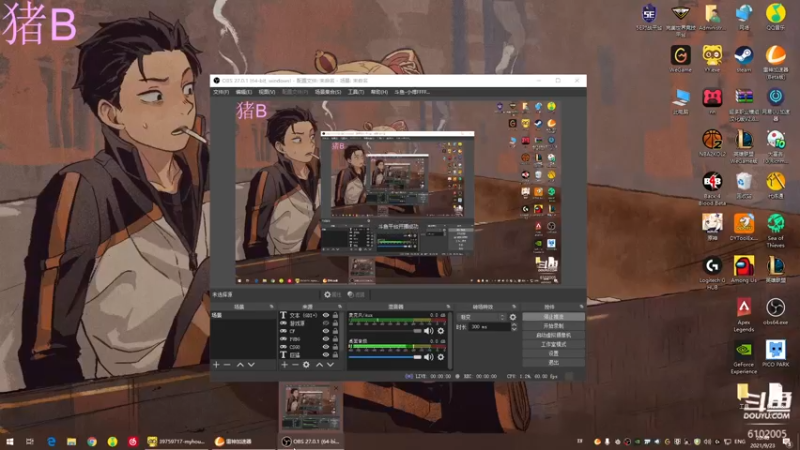Screen dimensions: 800x450
Task: Click the Studio Mode button
Action: pyautogui.click(x=554, y=344)
